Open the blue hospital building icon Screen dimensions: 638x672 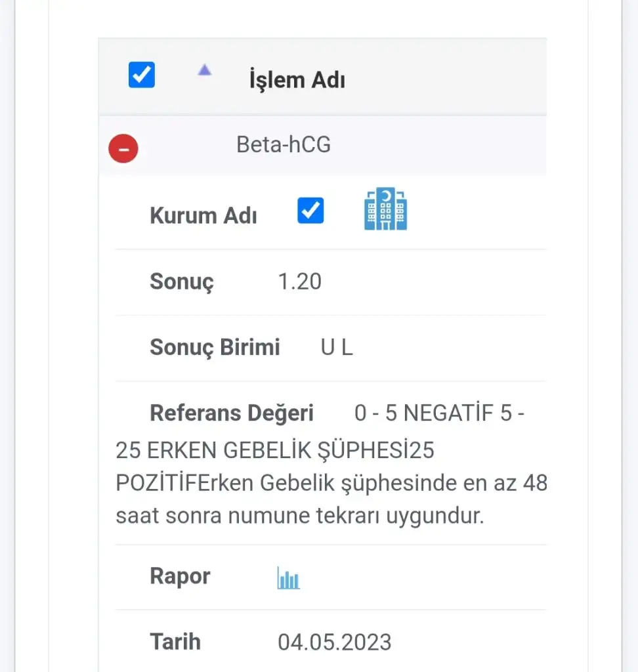coord(385,209)
